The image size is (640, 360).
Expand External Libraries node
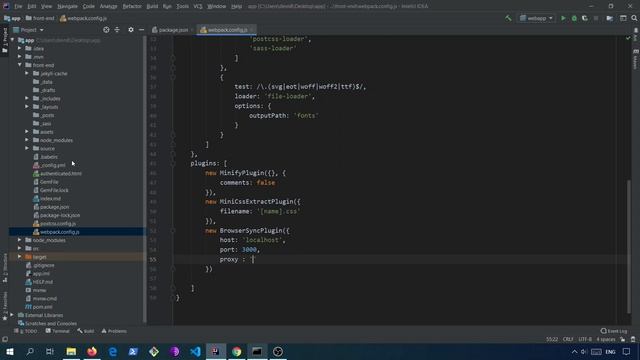click(x=12, y=315)
